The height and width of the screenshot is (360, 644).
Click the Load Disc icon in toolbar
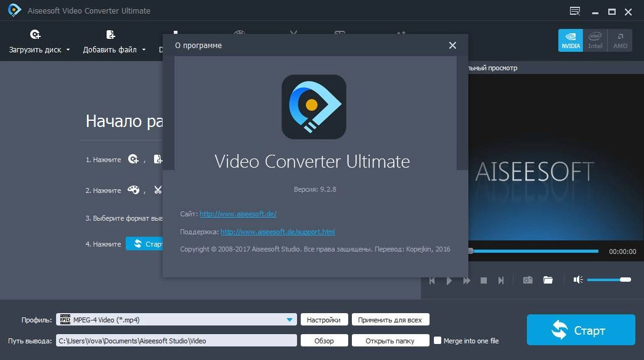pos(35,35)
